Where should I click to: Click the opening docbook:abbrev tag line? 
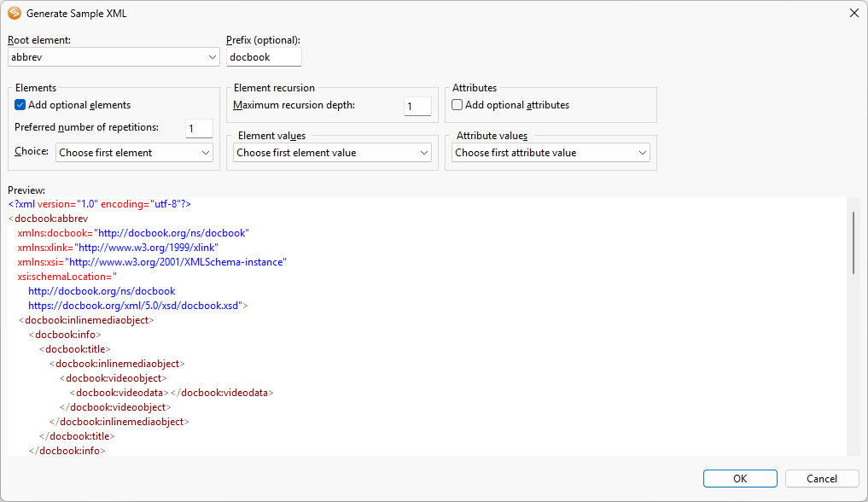(x=48, y=219)
